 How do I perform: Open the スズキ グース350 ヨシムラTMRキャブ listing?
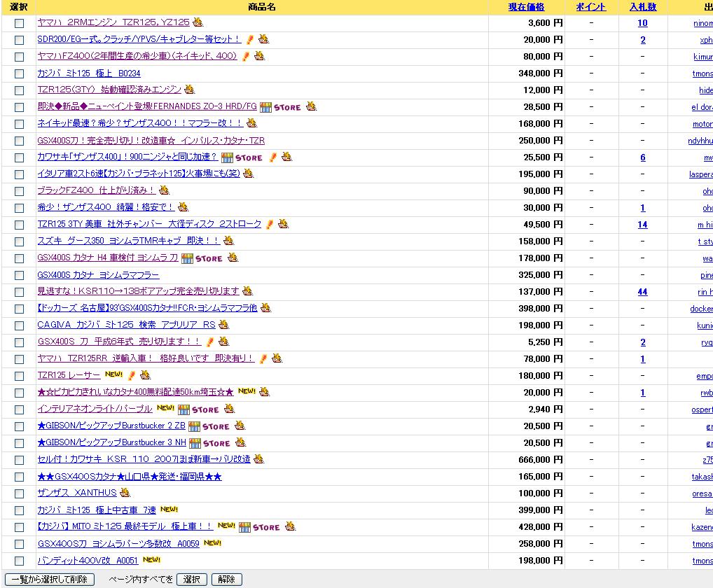[129, 240]
